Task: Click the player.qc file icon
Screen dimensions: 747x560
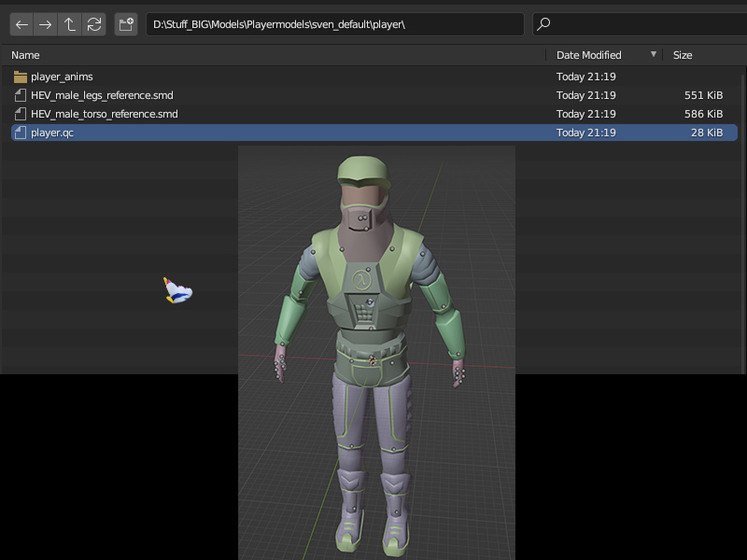Action: [x=21, y=133]
